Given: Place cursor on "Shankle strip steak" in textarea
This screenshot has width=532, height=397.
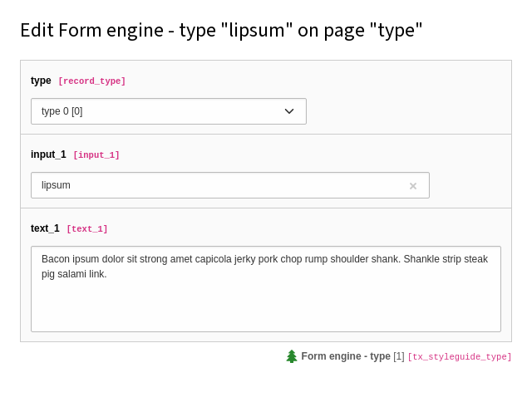Looking at the screenshot, I should [x=446, y=259].
